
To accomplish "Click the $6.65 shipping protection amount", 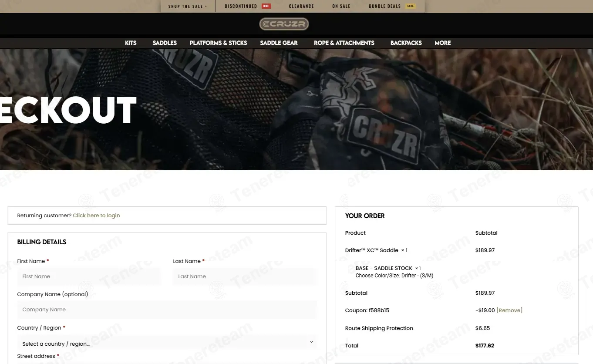I will tap(482, 328).
